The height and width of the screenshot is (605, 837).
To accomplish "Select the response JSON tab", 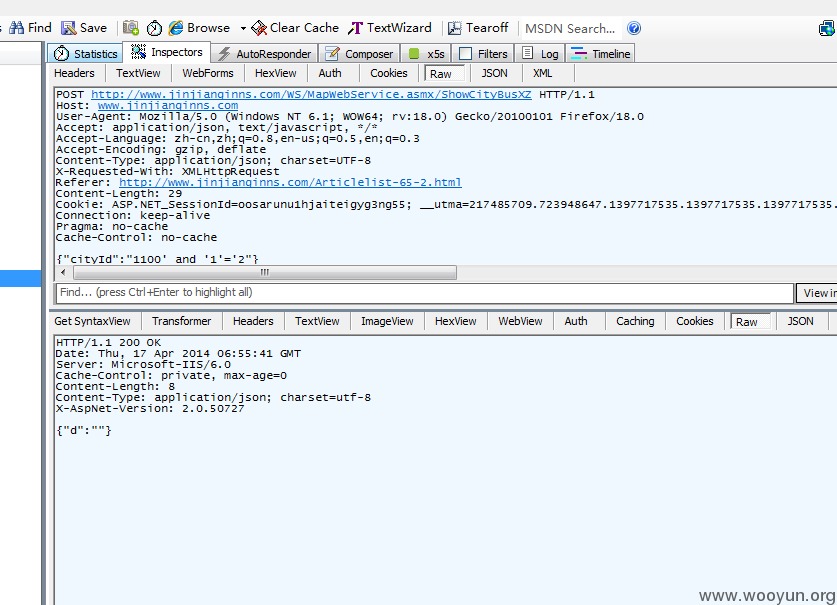I will click(800, 321).
